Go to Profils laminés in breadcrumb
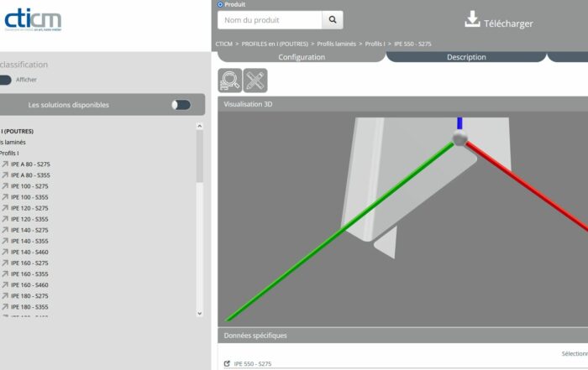 [338, 43]
